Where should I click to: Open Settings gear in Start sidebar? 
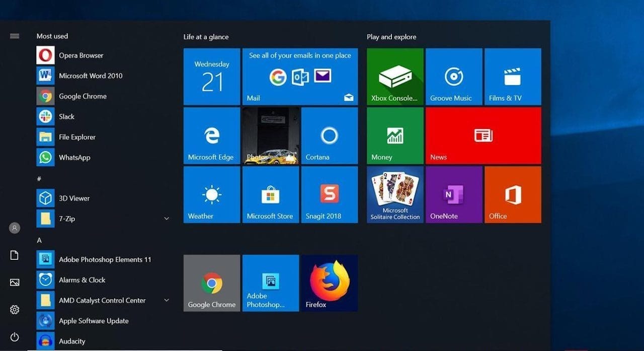click(x=15, y=310)
